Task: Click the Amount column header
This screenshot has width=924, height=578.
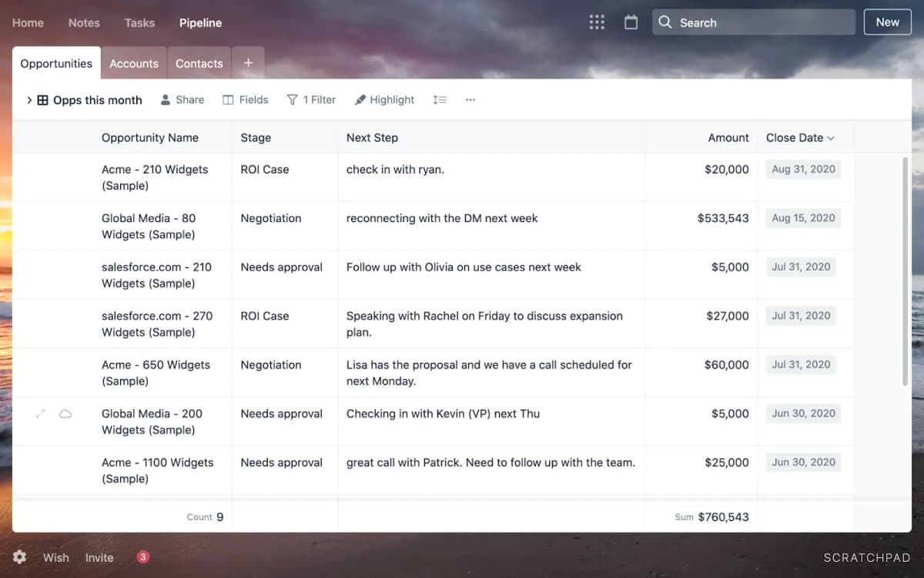Action: 728,138
